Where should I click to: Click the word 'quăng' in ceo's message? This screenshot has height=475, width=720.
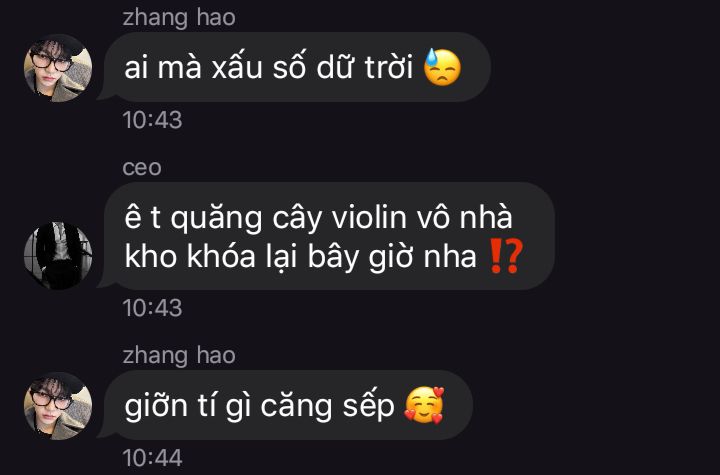click(216, 220)
